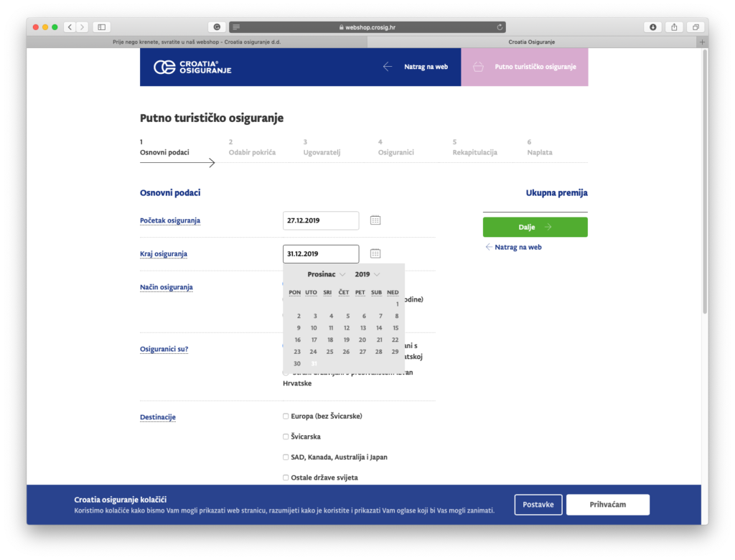Check the Švicarska destination checkbox

286,437
